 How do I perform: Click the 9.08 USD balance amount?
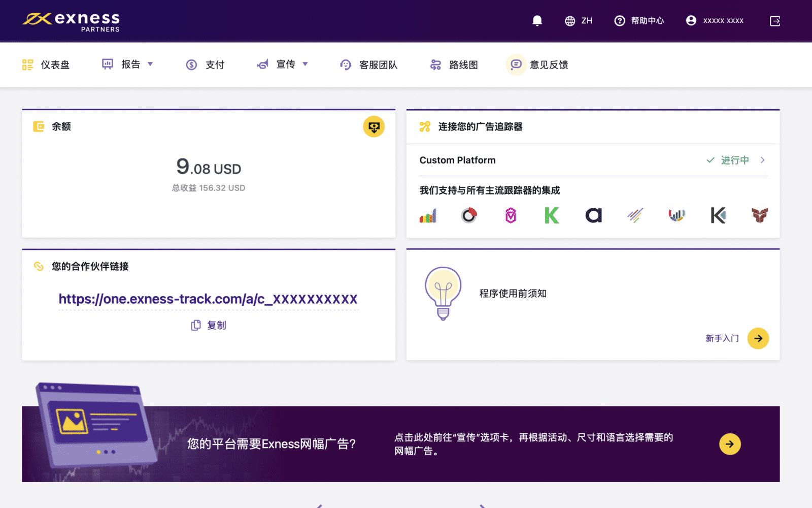click(x=209, y=167)
